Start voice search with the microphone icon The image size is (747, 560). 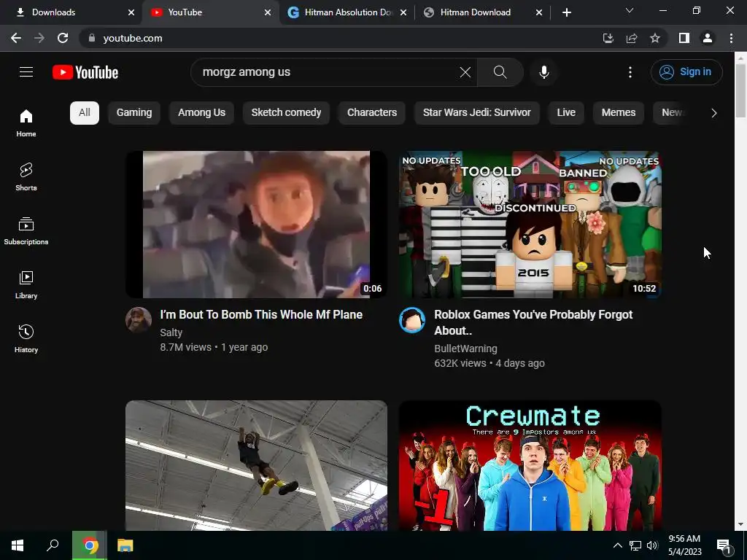tap(544, 72)
